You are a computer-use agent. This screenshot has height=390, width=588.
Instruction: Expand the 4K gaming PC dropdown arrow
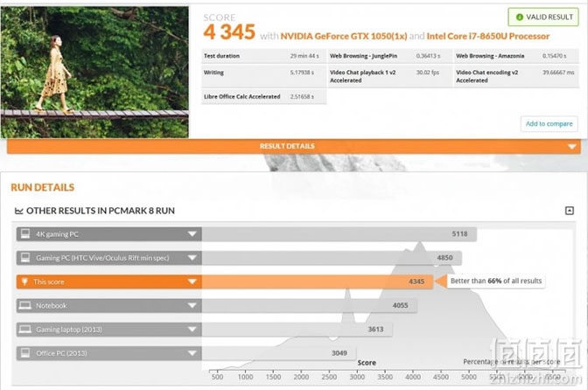[192, 234]
